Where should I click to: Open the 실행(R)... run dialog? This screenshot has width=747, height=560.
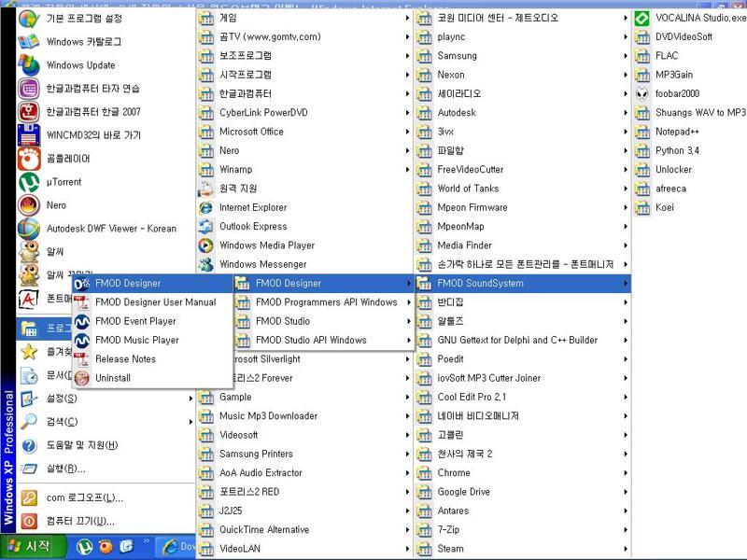(x=106, y=469)
